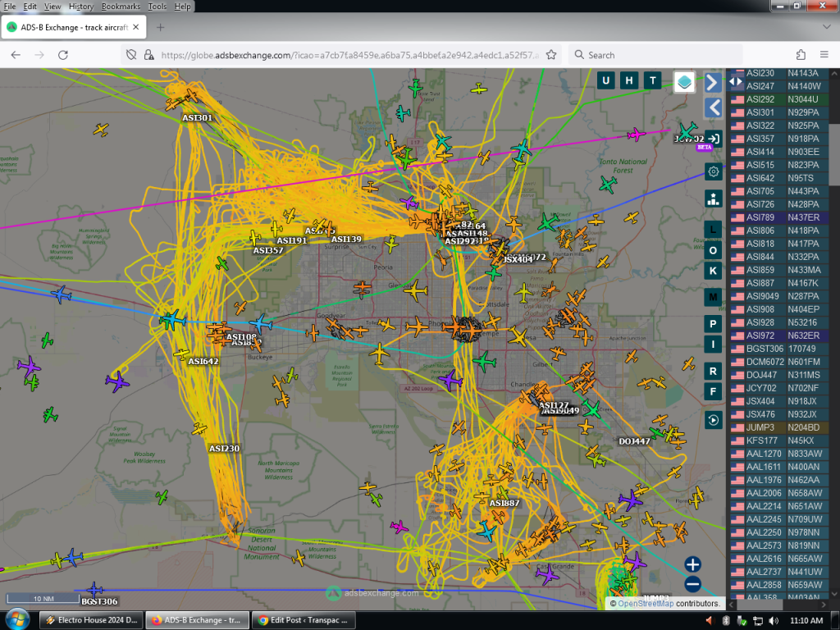840x630 pixels.
Task: Select aircraft row ASI789 N437ER
Action: (x=779, y=217)
